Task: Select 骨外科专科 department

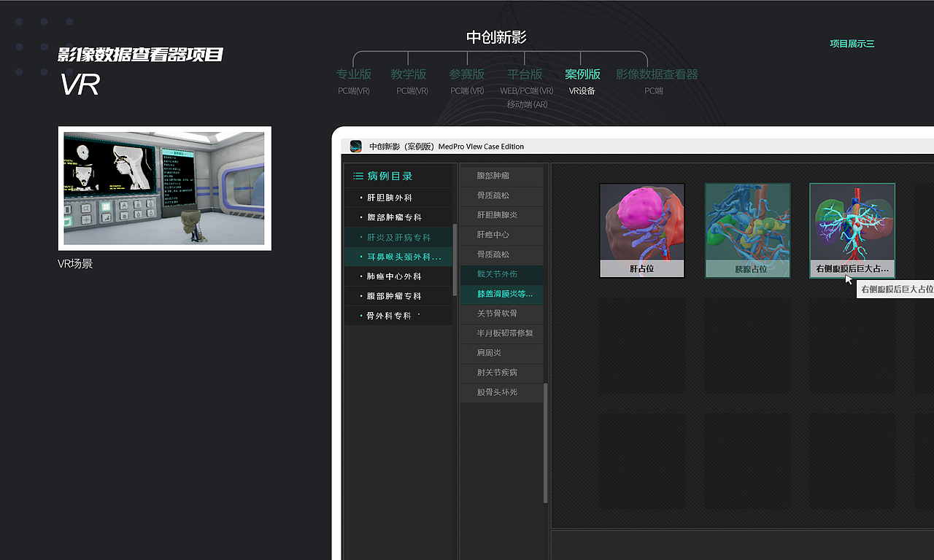Action: point(399,316)
